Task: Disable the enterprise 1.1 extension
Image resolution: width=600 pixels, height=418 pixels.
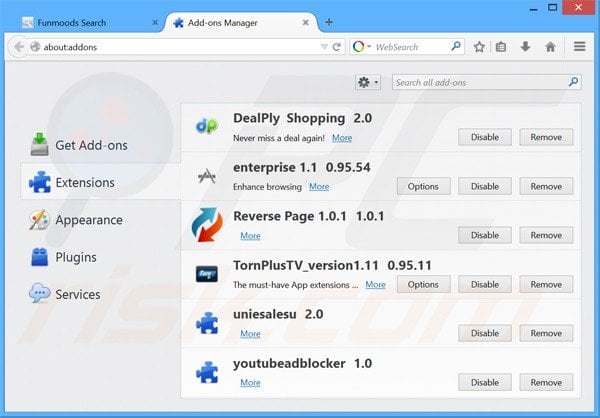Action: pyautogui.click(x=485, y=186)
